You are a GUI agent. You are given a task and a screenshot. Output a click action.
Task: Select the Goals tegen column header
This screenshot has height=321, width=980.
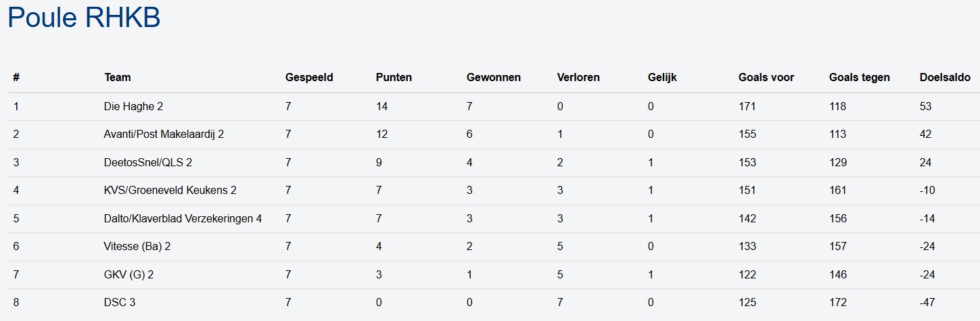[x=859, y=77]
